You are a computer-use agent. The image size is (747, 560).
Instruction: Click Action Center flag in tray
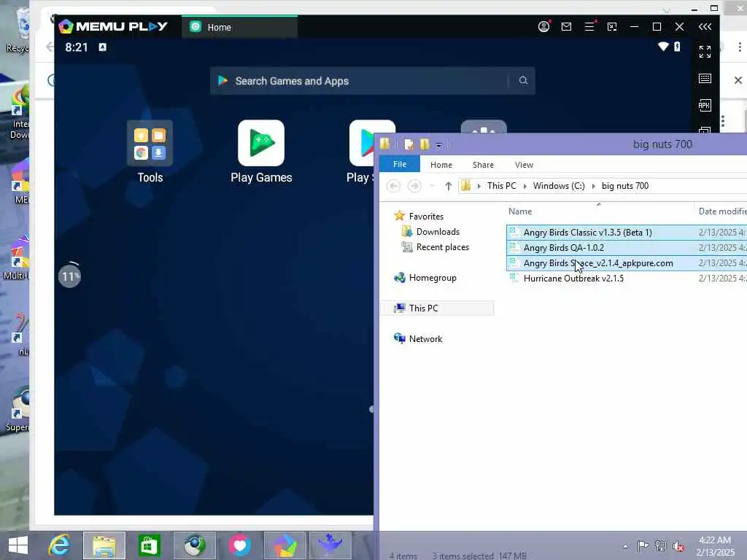(x=643, y=545)
